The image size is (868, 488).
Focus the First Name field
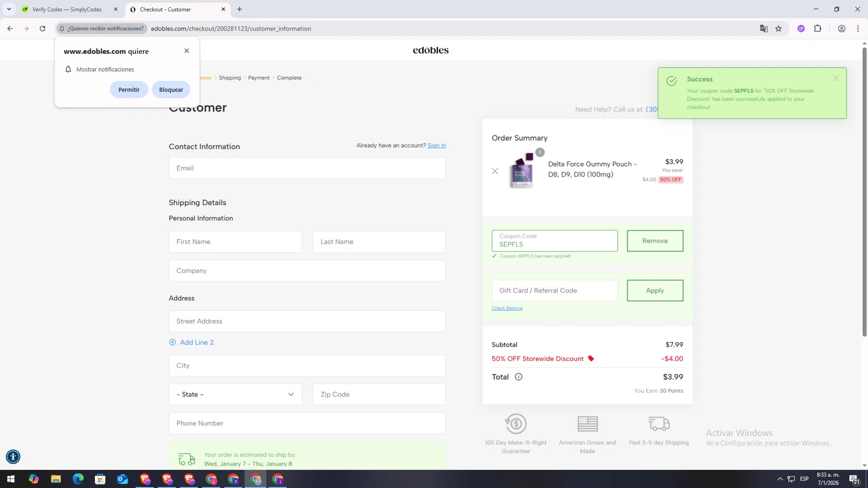[235, 242]
